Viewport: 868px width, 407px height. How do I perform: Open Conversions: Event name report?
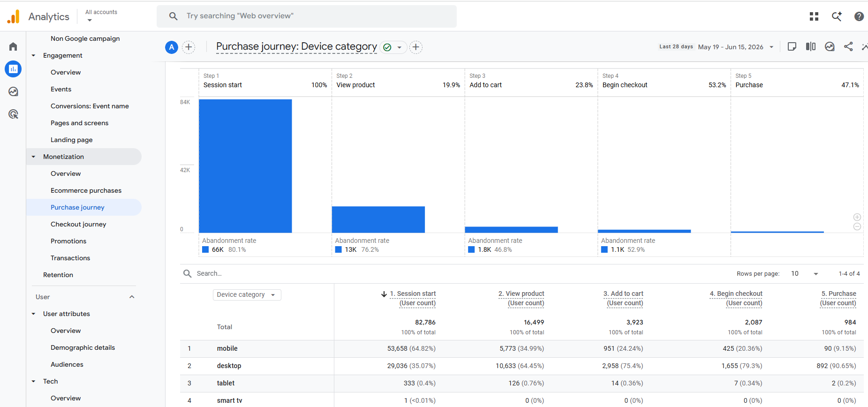coord(90,106)
